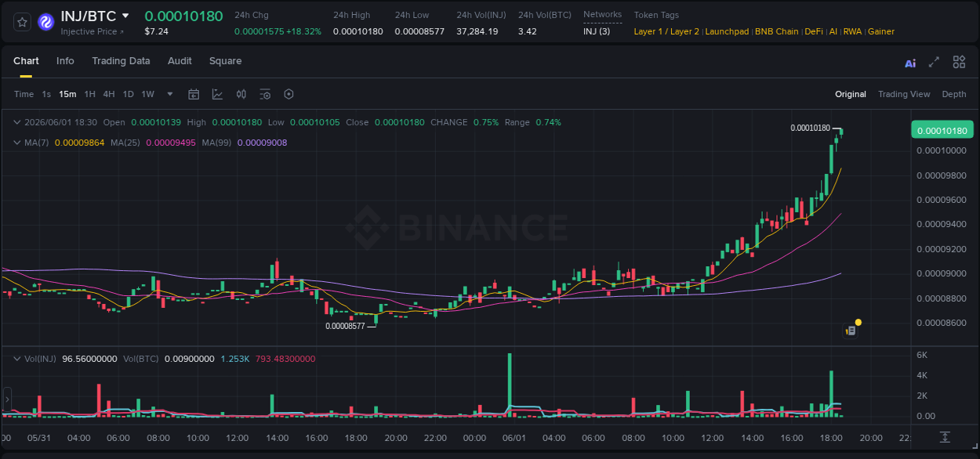This screenshot has height=459, width=980.
Task: Open the Injective Price link
Action: click(92, 32)
